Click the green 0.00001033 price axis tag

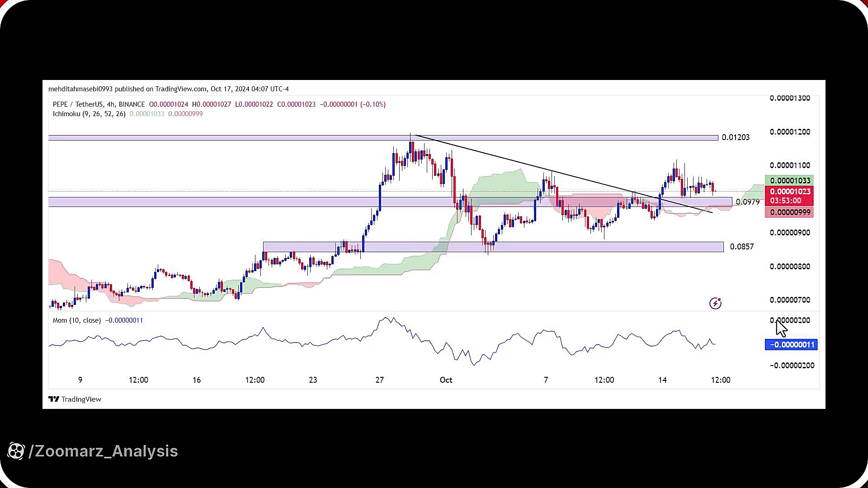coord(789,180)
